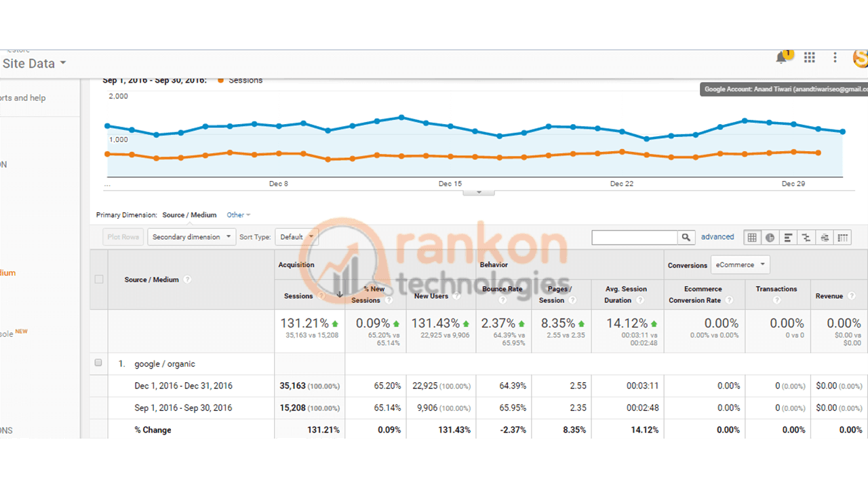Switch to Data table view icon
Viewport: 868px width, 488px height.
tap(752, 237)
